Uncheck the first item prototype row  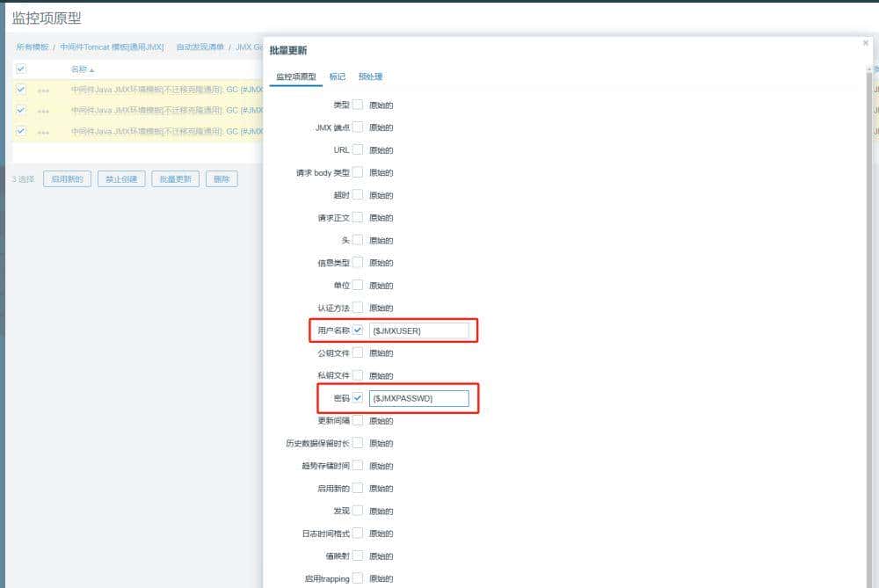pyautogui.click(x=19, y=88)
